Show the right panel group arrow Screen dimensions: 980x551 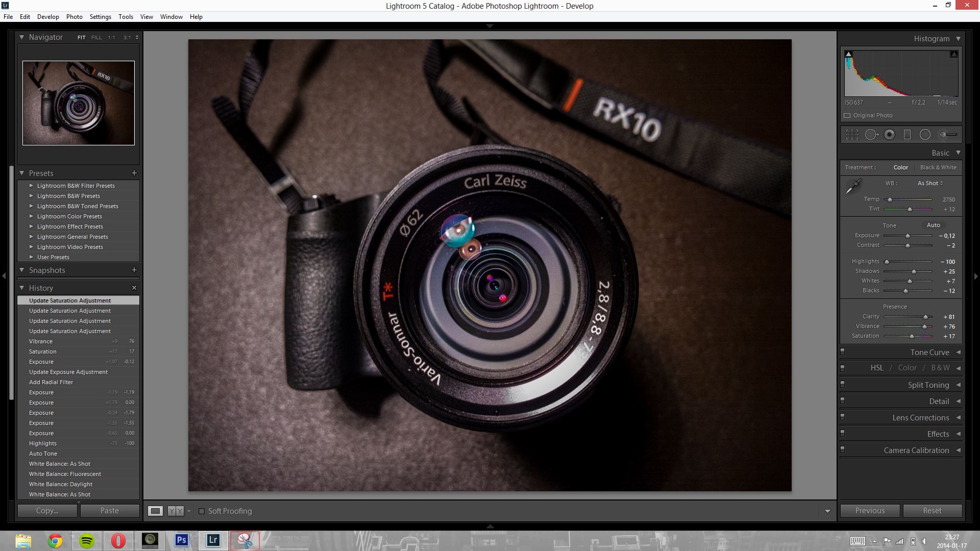point(976,276)
